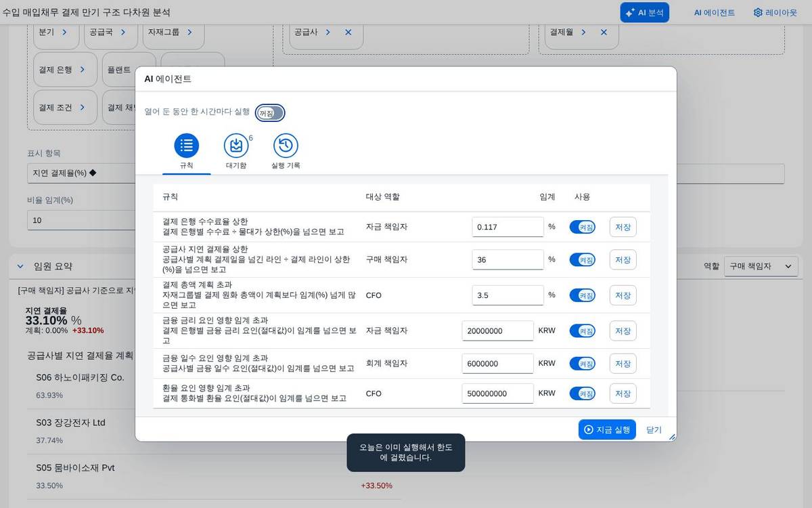812x508 pixels.
Task: Collapse the 임원 요약 section
Action: [20, 266]
